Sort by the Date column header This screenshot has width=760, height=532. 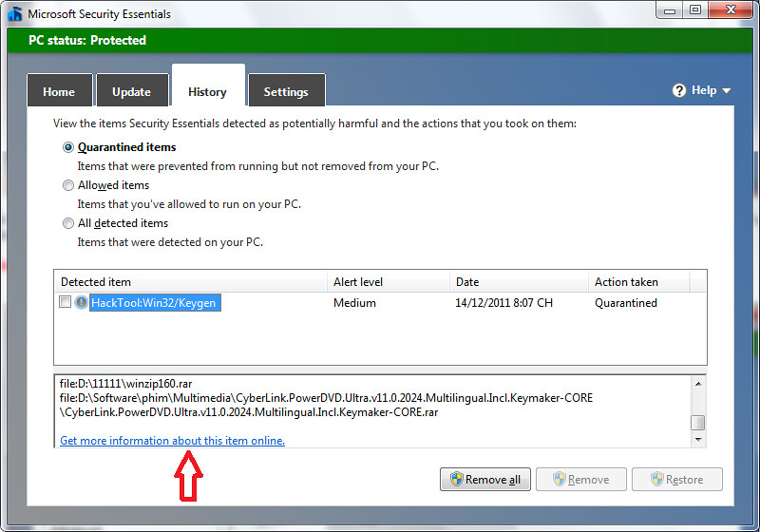(x=519, y=281)
